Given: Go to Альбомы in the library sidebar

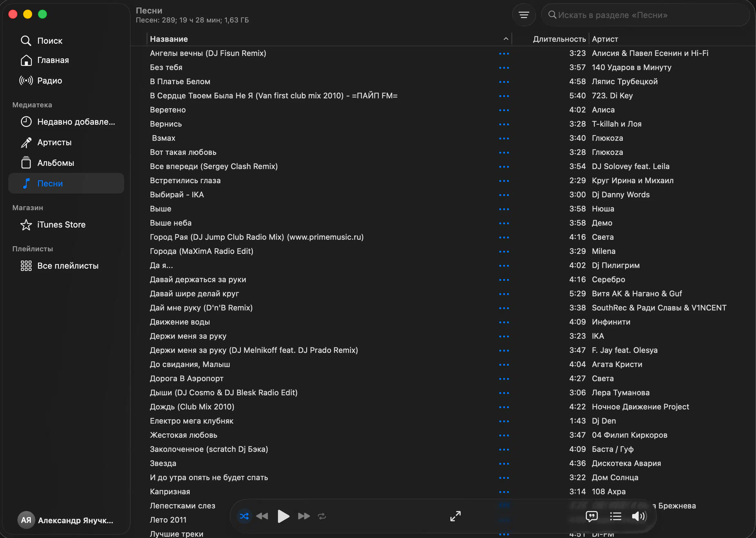Looking at the screenshot, I should click(55, 163).
